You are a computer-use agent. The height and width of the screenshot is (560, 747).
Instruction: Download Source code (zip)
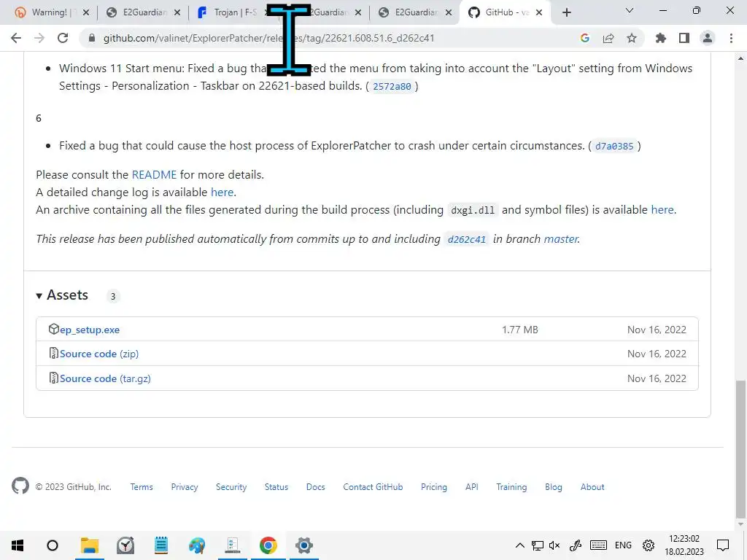(99, 354)
